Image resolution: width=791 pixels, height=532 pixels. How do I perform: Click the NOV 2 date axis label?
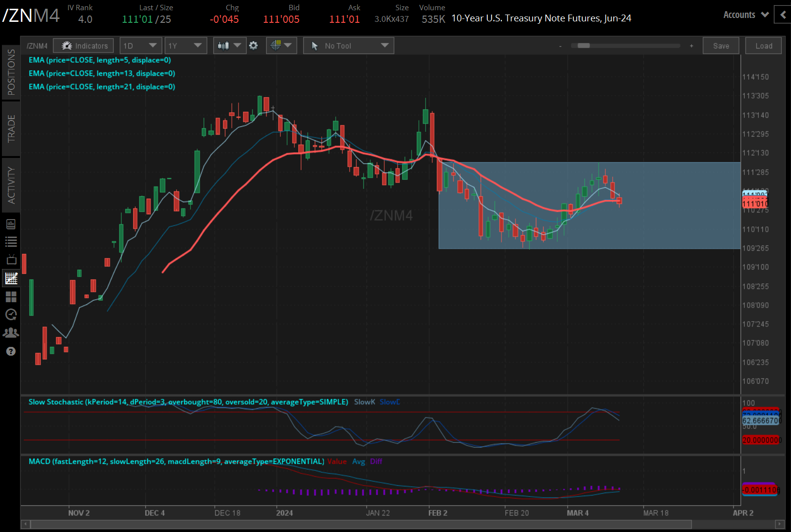pos(79,513)
